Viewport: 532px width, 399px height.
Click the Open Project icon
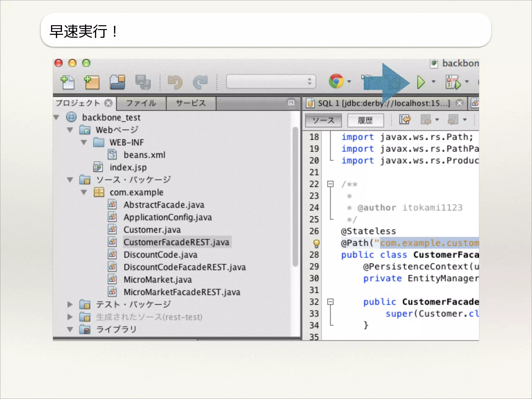(117, 82)
